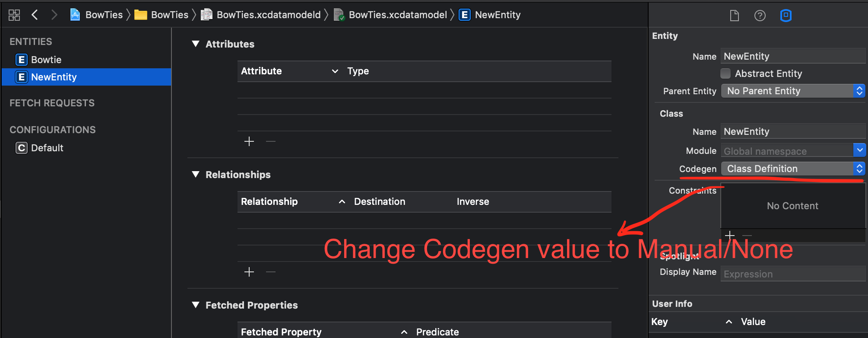This screenshot has height=338, width=868.
Task: Collapse the Fetched Properties section
Action: click(196, 305)
